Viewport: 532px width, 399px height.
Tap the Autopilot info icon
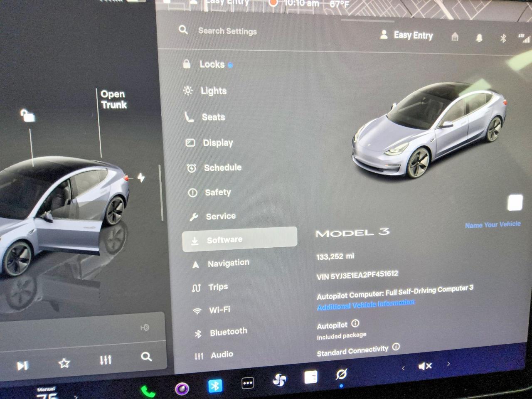(355, 323)
